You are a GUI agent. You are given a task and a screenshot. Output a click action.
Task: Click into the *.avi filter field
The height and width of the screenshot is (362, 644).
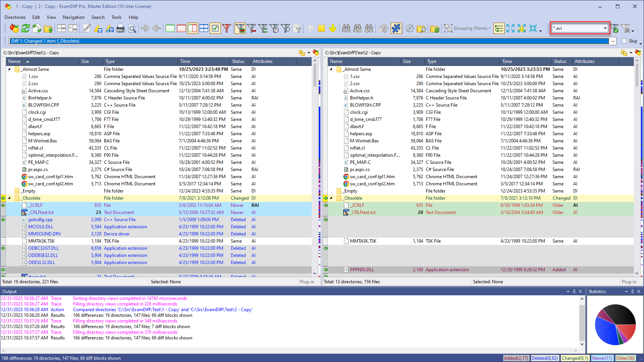tap(577, 28)
